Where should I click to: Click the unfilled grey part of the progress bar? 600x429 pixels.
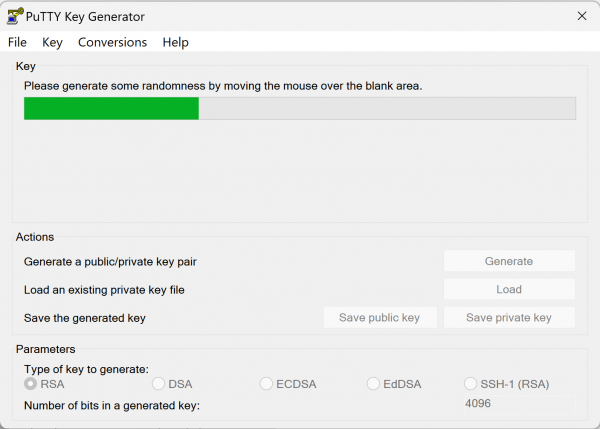pos(387,108)
